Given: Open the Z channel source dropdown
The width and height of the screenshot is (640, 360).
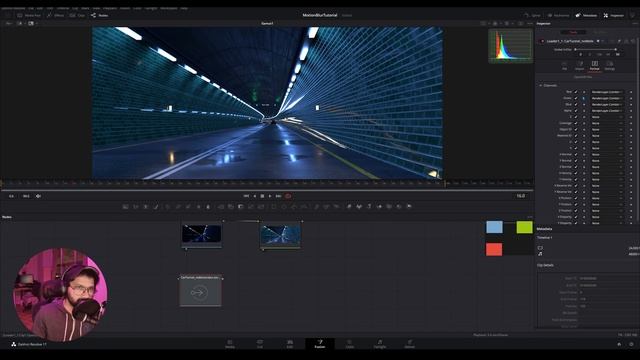Looking at the screenshot, I should (607, 117).
